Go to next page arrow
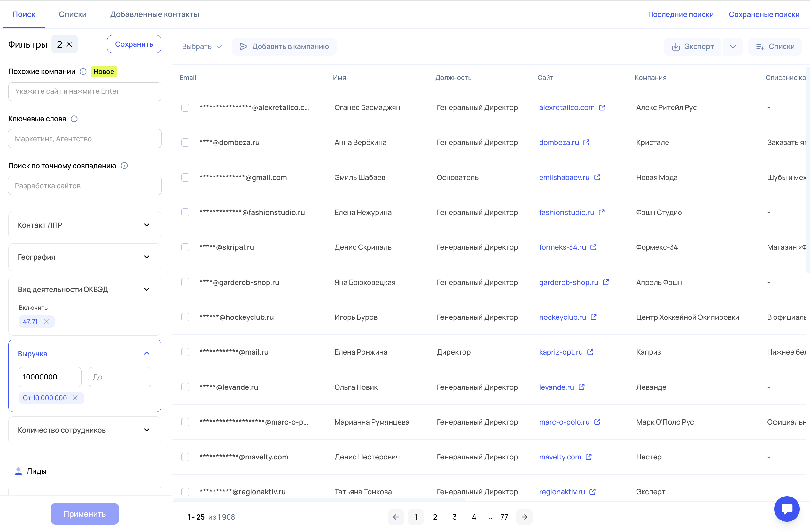Screen dimensions: 810x532 coord(524,517)
